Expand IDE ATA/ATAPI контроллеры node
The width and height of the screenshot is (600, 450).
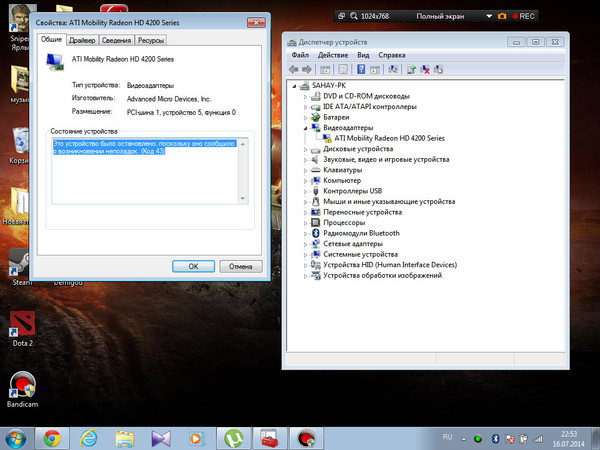pos(305,107)
